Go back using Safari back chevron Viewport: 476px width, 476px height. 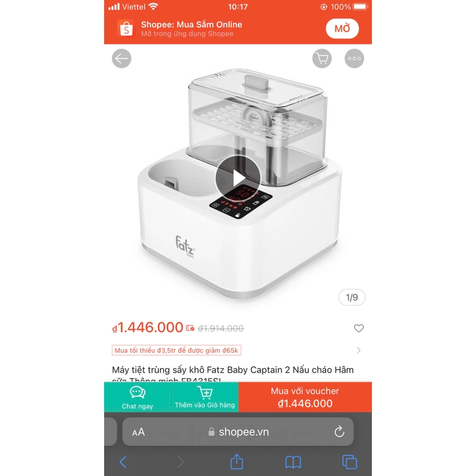coord(123,462)
